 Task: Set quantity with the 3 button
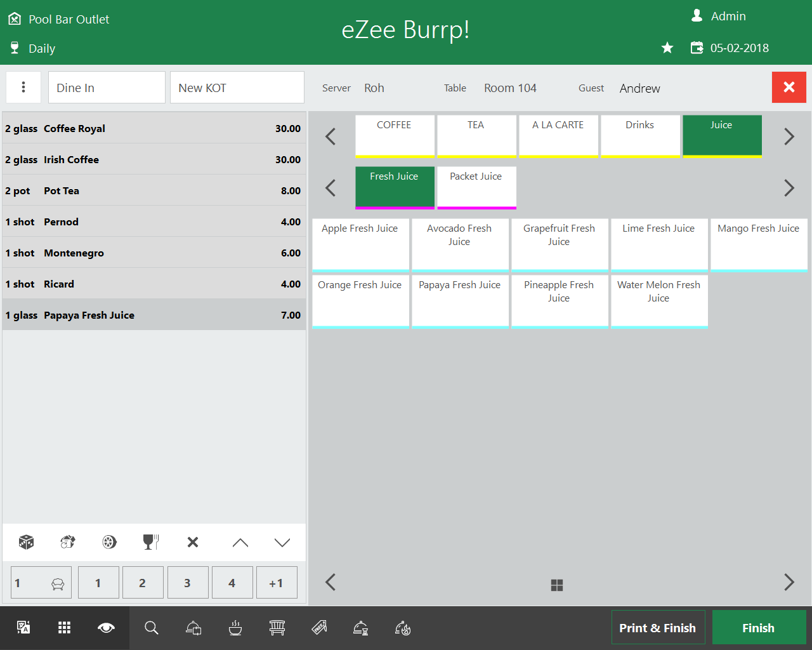click(188, 583)
